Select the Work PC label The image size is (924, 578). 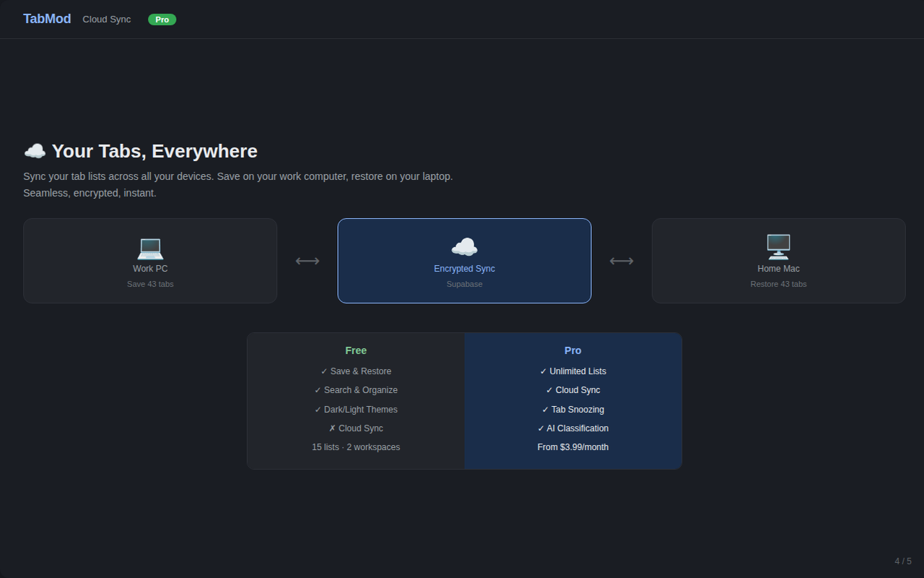click(150, 269)
